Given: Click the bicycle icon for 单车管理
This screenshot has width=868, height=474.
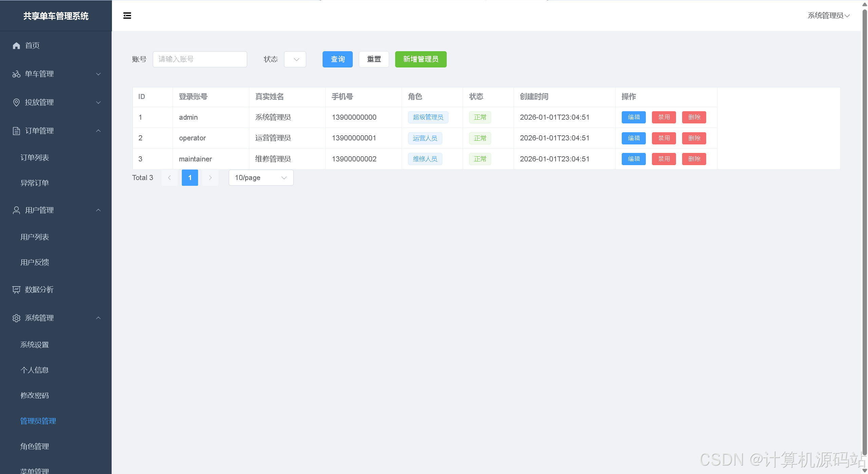Looking at the screenshot, I should pos(16,74).
